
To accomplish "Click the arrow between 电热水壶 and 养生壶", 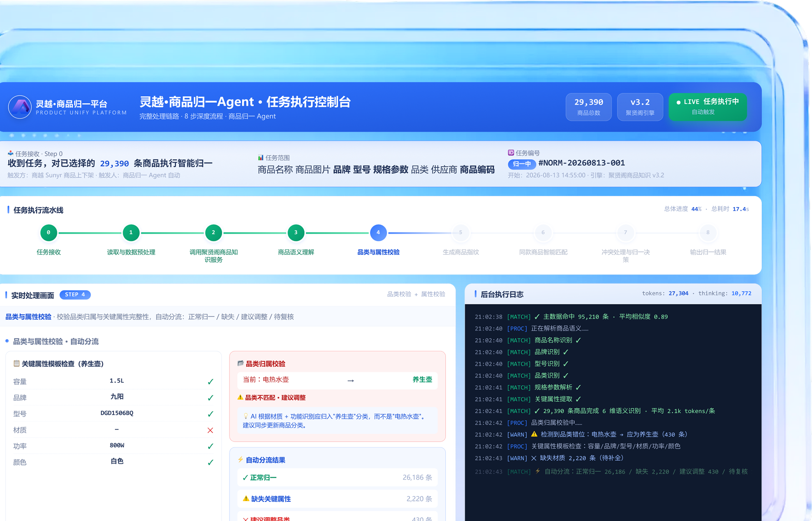I will click(351, 381).
